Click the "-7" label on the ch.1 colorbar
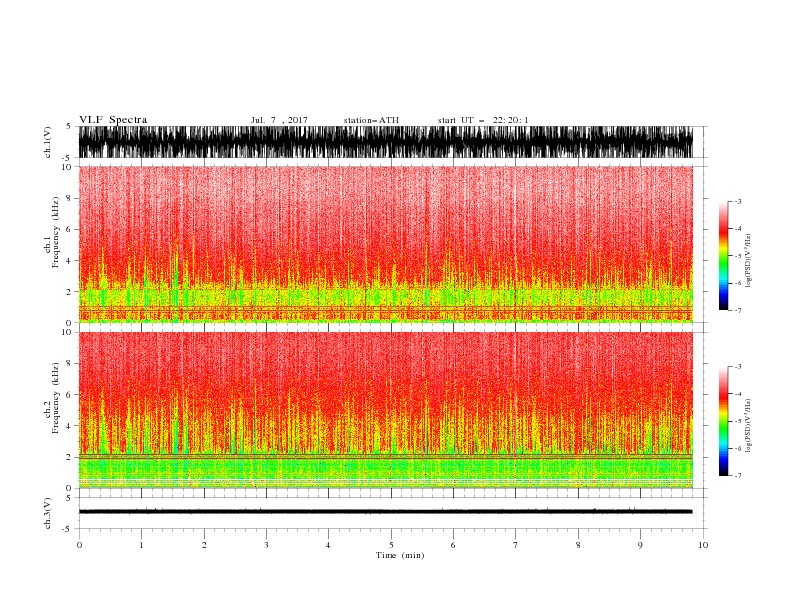This screenshot has width=792, height=612. (x=737, y=310)
